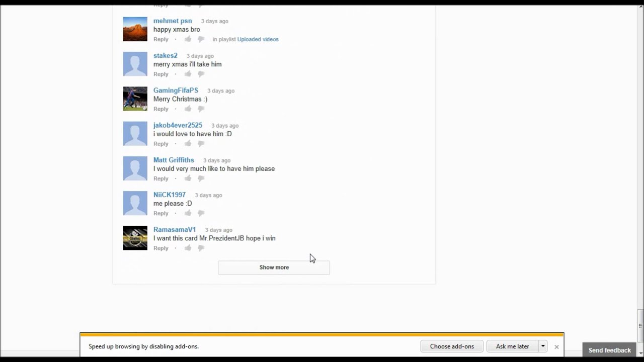644x362 pixels.
Task: Reply to GamingFifaPS's comment
Action: (161, 109)
